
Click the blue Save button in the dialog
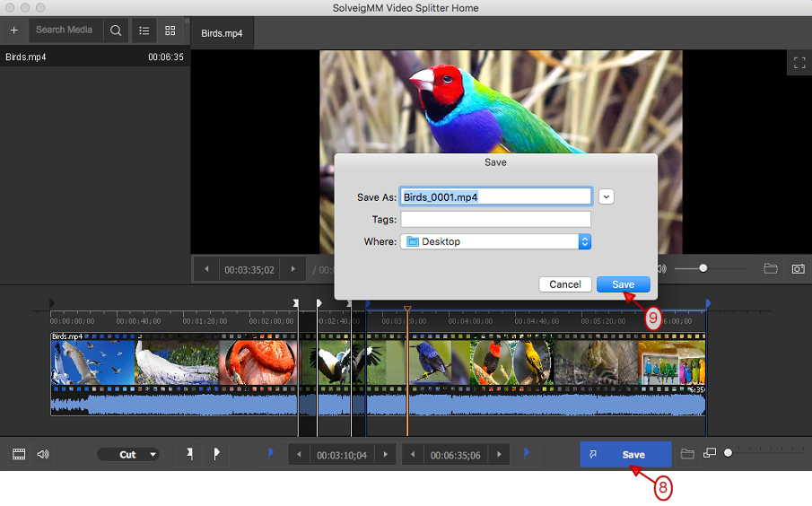click(x=623, y=284)
